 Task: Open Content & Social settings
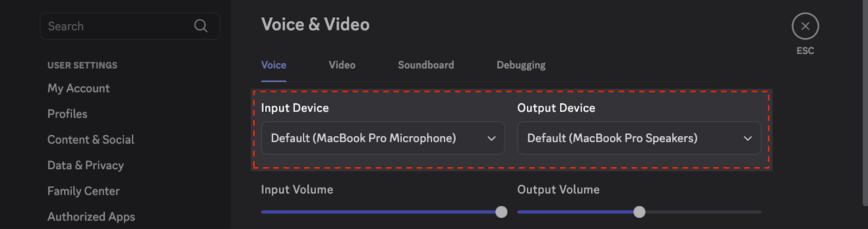coord(91,140)
